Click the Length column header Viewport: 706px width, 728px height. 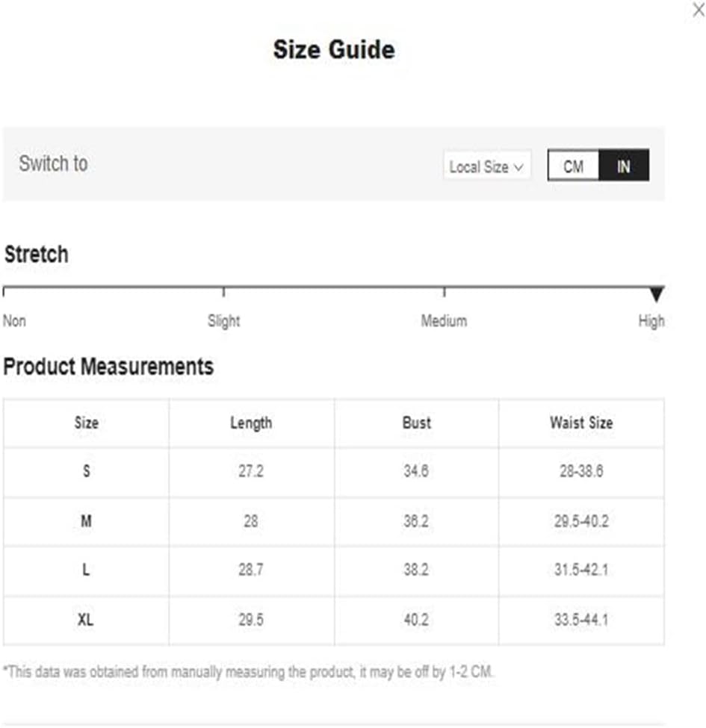[251, 423]
